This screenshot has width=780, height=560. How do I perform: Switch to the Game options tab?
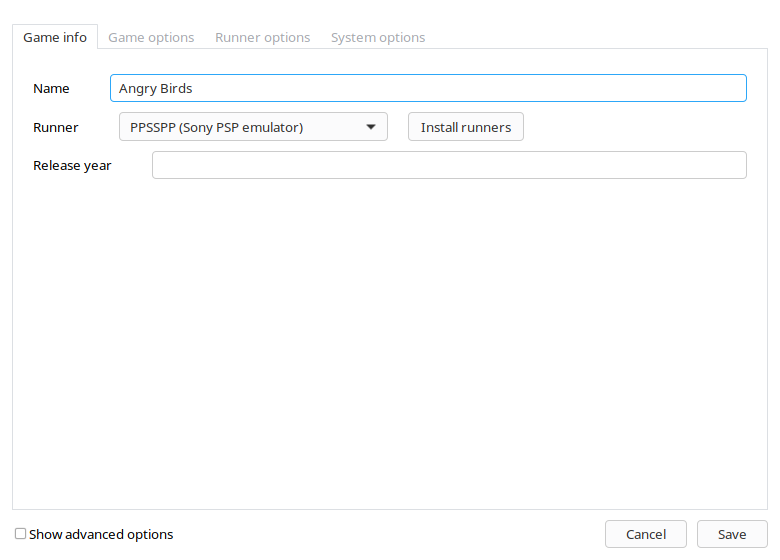click(x=151, y=37)
